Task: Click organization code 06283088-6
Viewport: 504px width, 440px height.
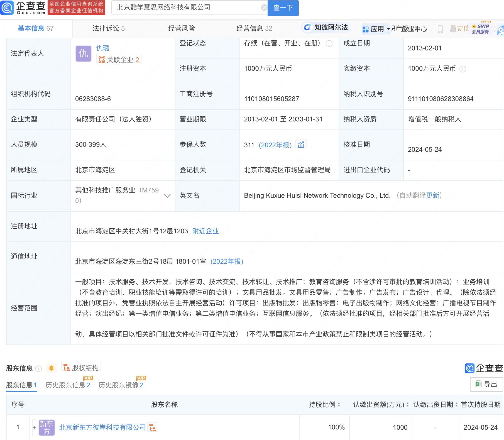Action: [x=93, y=99]
